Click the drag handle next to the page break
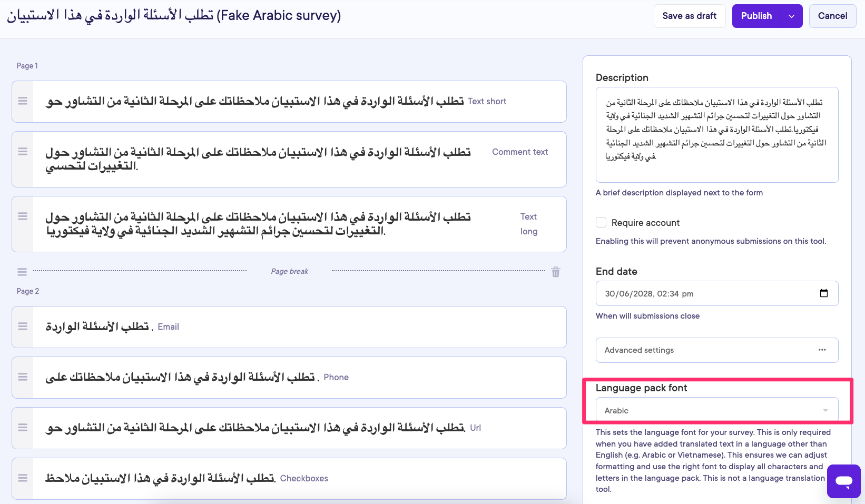Image resolution: width=865 pixels, height=504 pixels. tap(22, 272)
